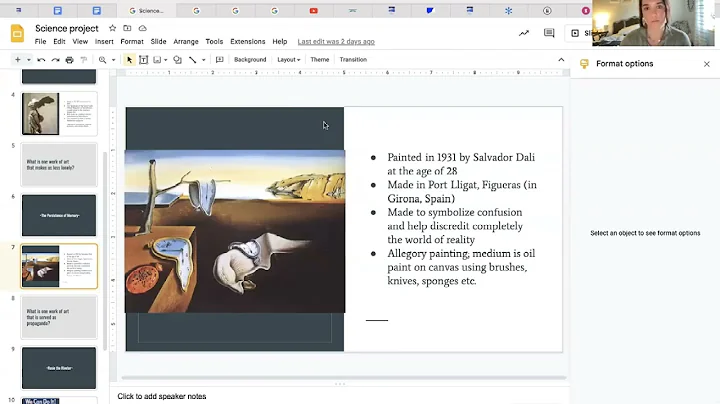
Task: Open the Slide menu
Action: pos(158,41)
